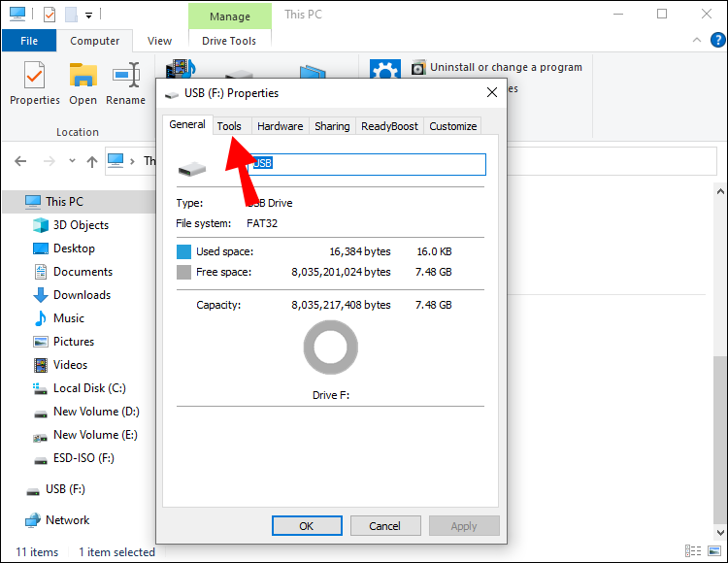Click the Open Settings gear icon in ribbon
This screenshot has height=563, width=728.
point(385,69)
